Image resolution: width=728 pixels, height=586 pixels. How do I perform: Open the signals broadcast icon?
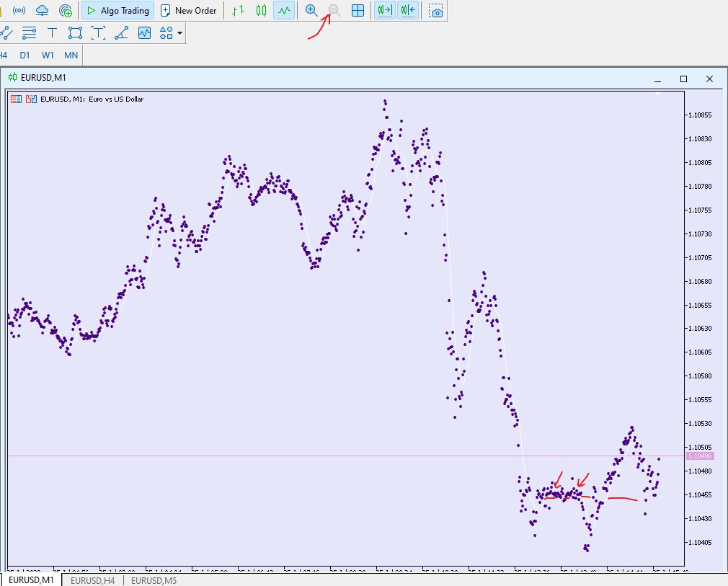19,11
